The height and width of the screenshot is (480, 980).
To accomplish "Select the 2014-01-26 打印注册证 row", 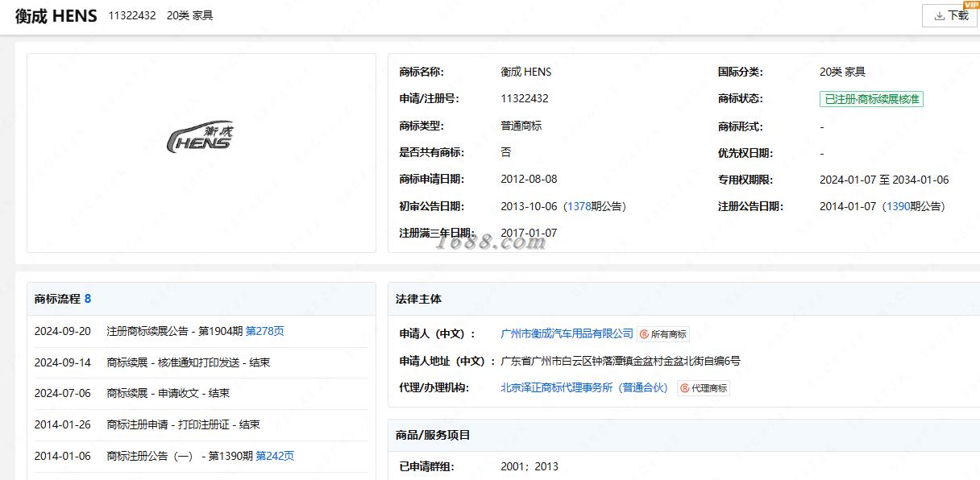I will click(201, 424).
